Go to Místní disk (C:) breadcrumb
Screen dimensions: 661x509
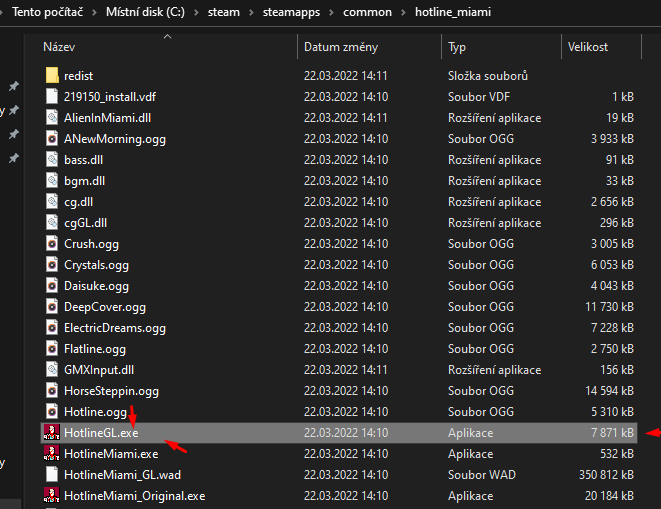(x=145, y=12)
